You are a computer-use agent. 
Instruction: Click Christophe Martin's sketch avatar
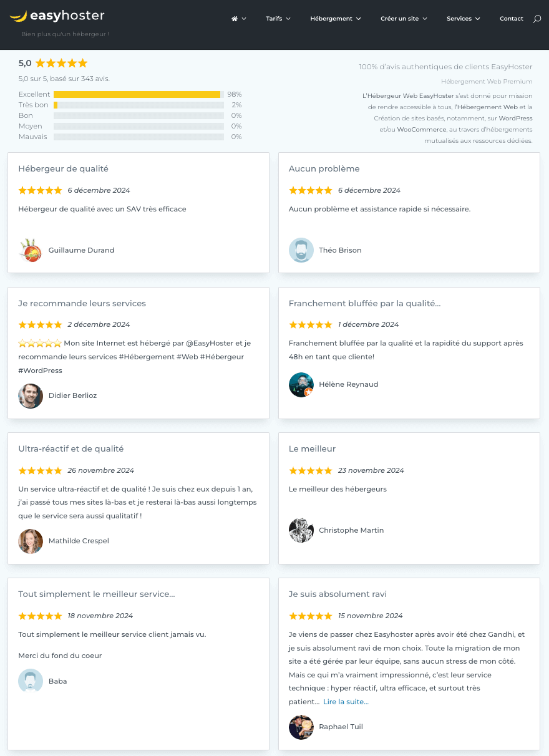click(x=301, y=530)
